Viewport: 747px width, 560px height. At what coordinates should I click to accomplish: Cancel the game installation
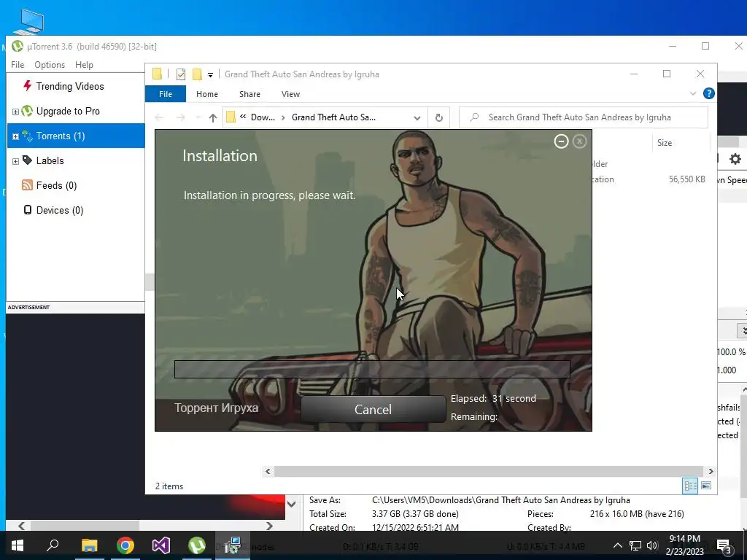tap(373, 409)
